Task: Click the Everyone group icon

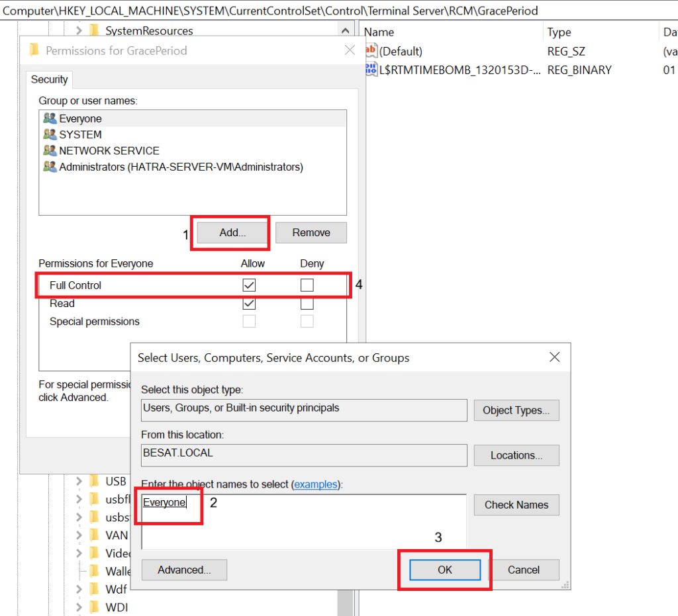Action: pyautogui.click(x=50, y=118)
